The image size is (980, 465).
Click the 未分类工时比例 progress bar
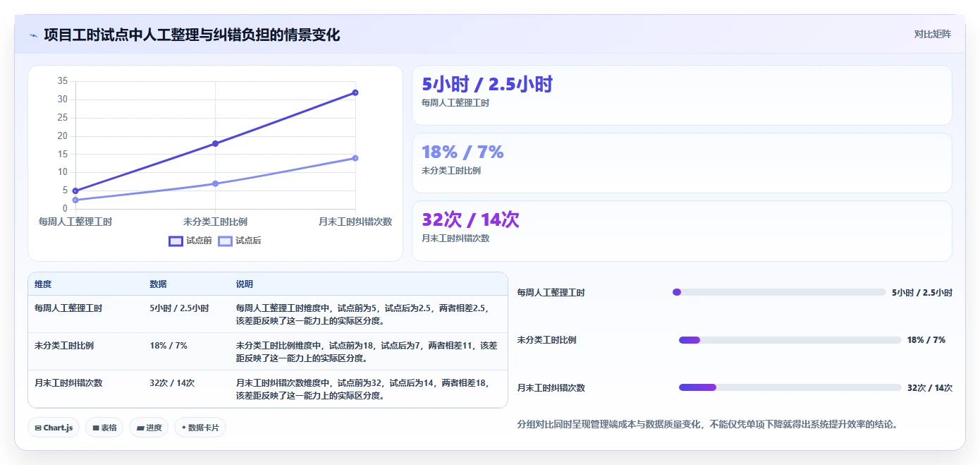(x=790, y=340)
